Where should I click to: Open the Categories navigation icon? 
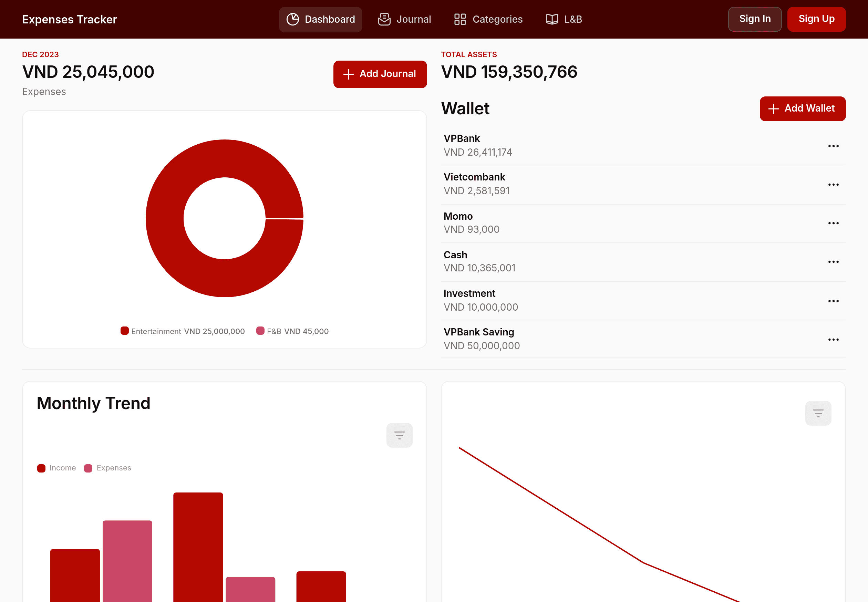point(460,19)
